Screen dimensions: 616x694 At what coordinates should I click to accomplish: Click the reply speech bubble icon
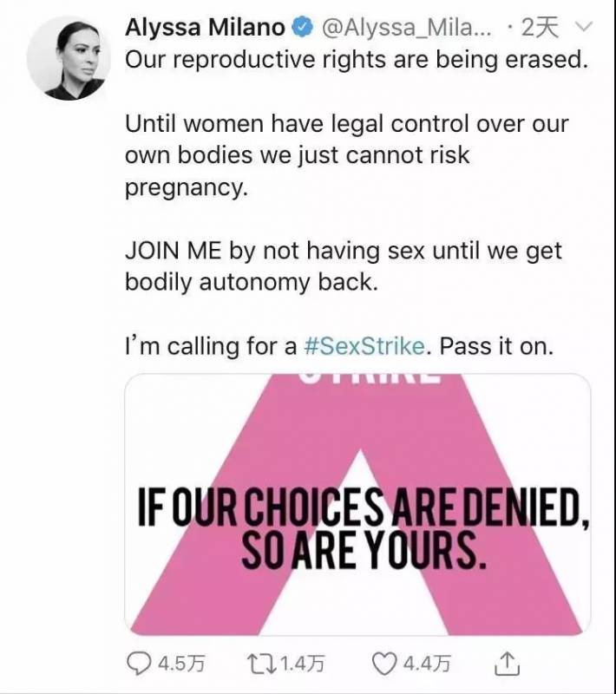[x=140, y=665]
